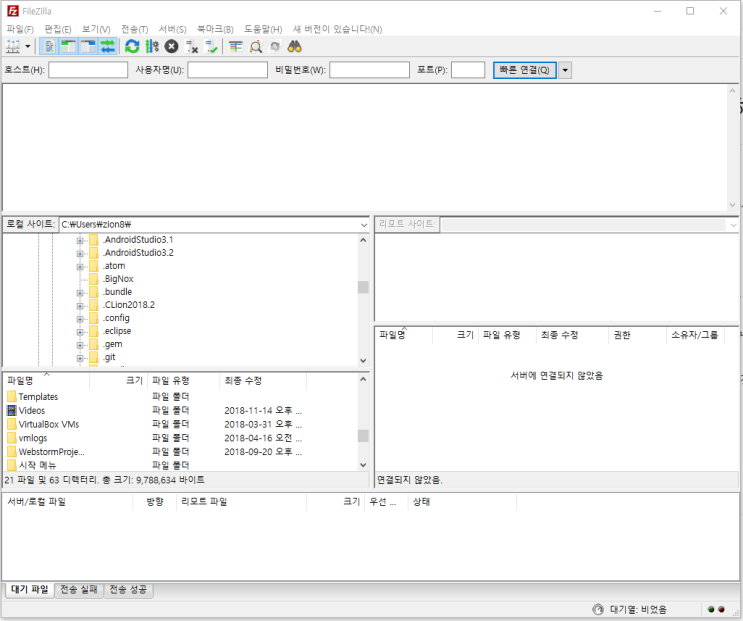Toggle the local directory tree display

(x=69, y=46)
